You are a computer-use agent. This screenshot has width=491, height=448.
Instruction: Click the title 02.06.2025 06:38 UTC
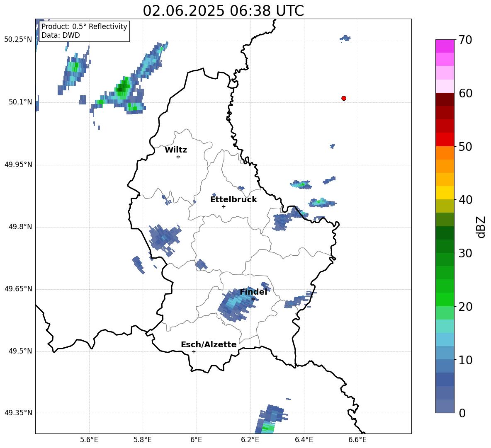[x=223, y=11]
